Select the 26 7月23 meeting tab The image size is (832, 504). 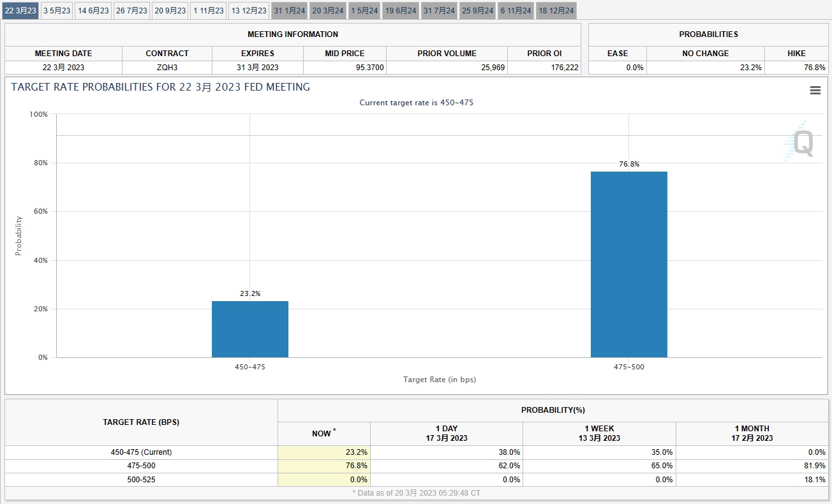click(132, 11)
